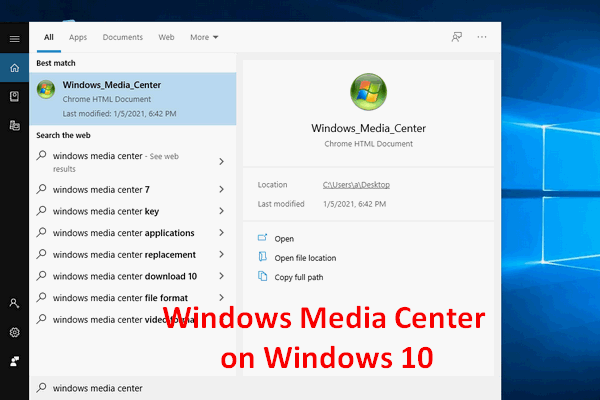Select the Home icon in the sidebar
The image size is (600, 400).
point(15,68)
